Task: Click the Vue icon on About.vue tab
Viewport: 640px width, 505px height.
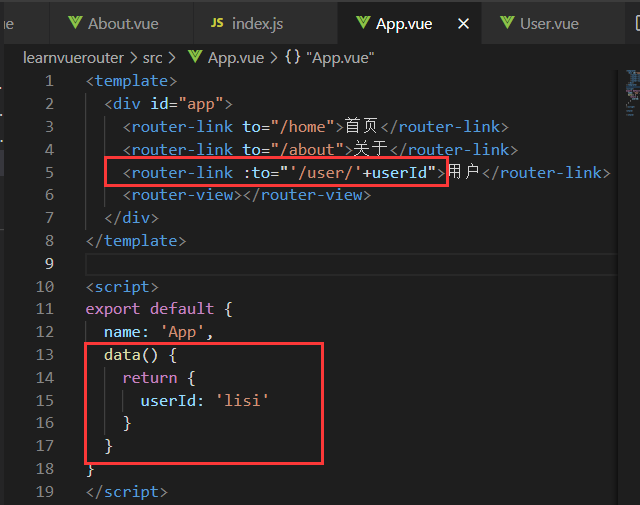Action: (75, 22)
